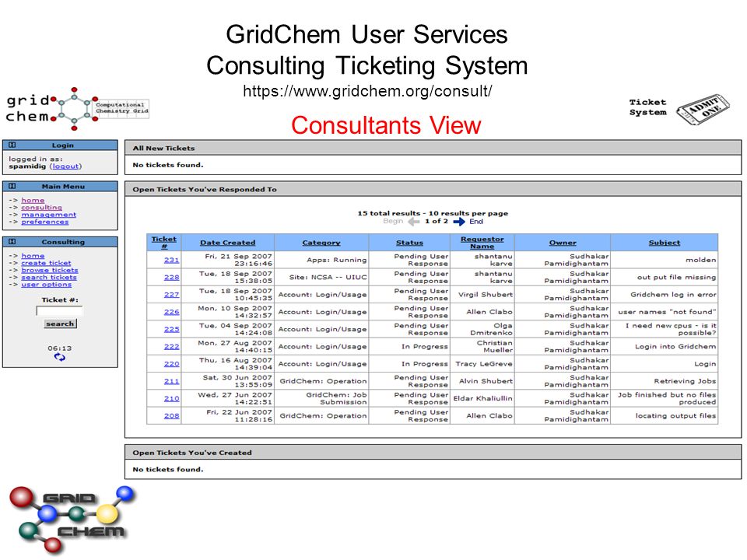Image resolution: width=747 pixels, height=560 pixels.
Task: Click the grey previous page arrow
Action: point(414,222)
